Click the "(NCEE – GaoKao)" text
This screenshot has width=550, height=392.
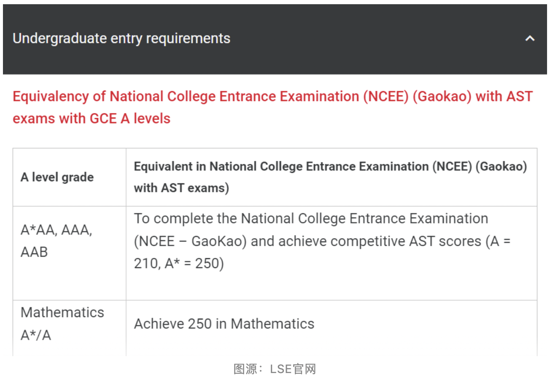(190, 241)
